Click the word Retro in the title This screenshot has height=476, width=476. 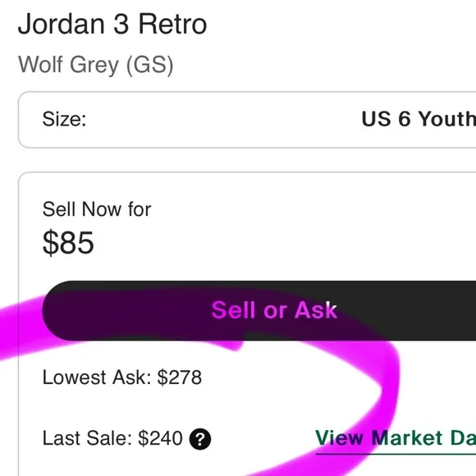pos(172,24)
